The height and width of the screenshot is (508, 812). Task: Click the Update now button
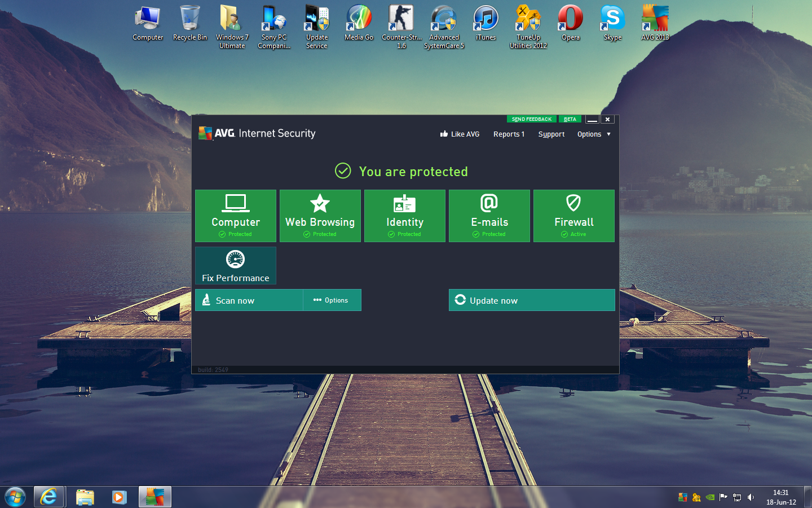tap(532, 300)
